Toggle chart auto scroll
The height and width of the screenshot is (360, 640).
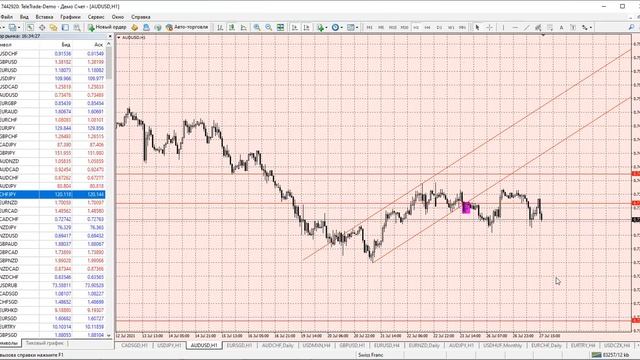tap(294, 27)
